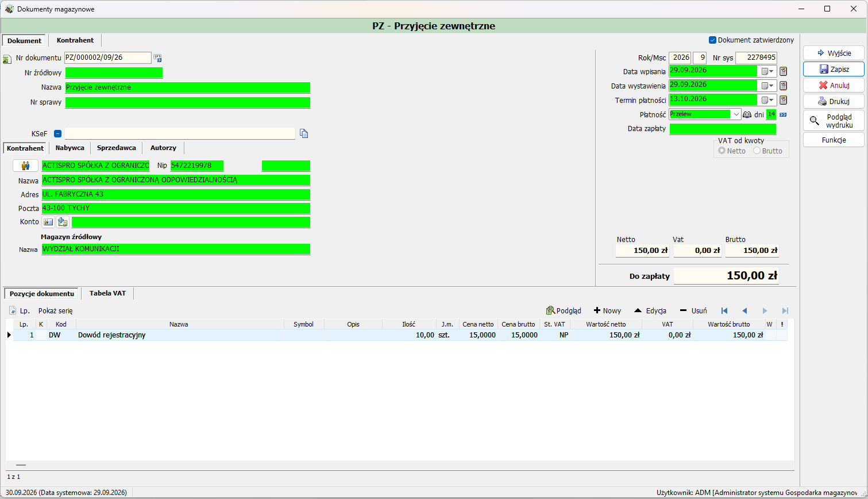This screenshot has height=499, width=868.
Task: Select the Netto radio button
Action: pyautogui.click(x=722, y=151)
